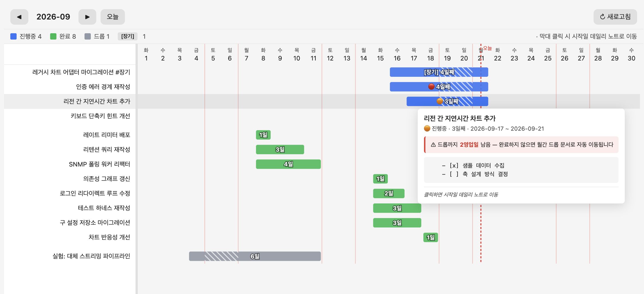Select row 리전 간 지연시간 차트 추가
Screen dimensions: 644x294
[97, 101]
